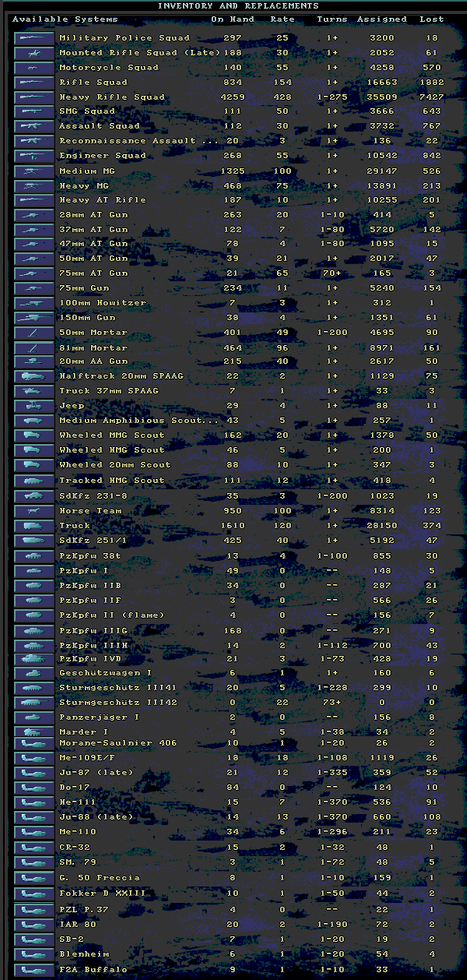Select the Medium MG icon
This screenshot has width=467, height=980.
[34, 171]
